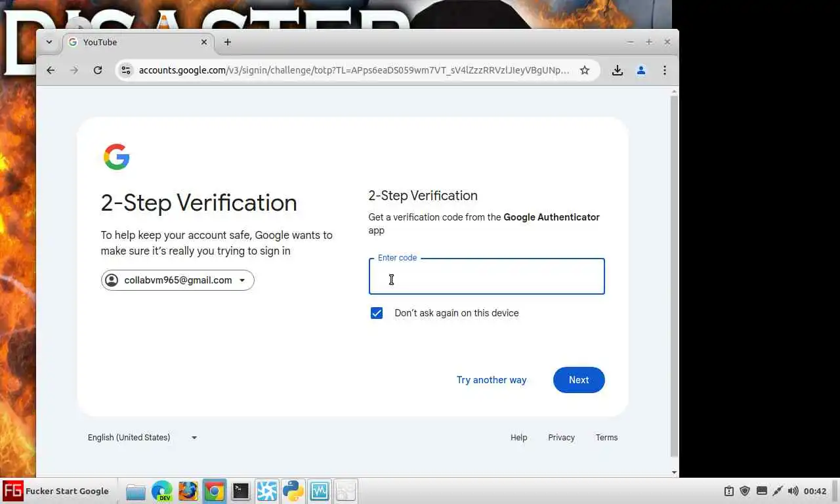This screenshot has width=840, height=504.
Task: Open the Help link
Action: (x=519, y=438)
